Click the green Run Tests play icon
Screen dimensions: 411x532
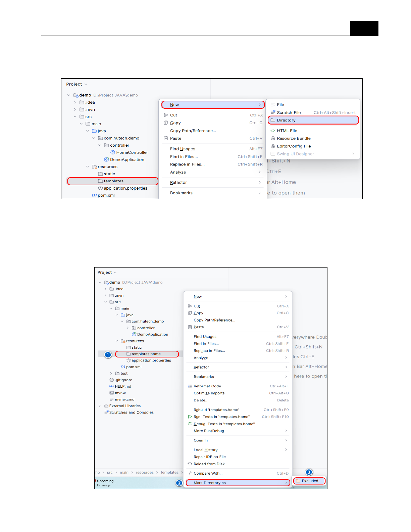(x=190, y=417)
